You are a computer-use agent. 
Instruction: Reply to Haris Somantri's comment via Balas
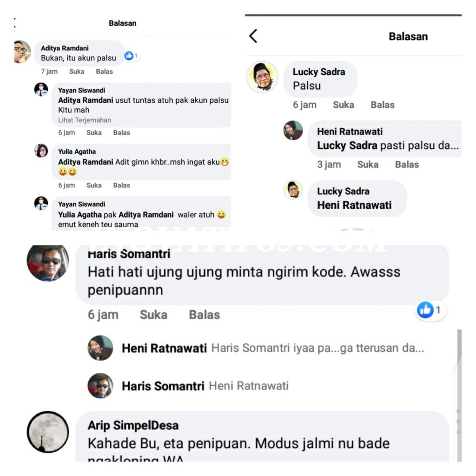[205, 315]
